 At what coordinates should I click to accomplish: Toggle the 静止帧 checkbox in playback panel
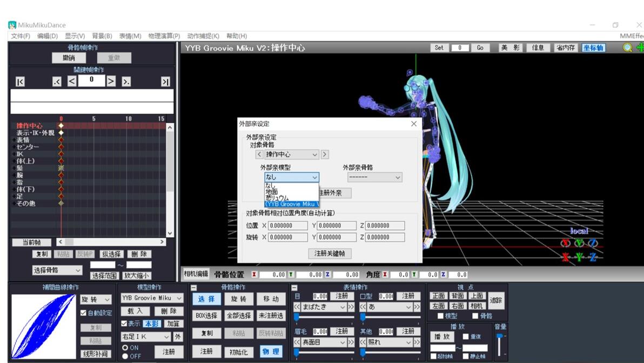pyautogui.click(x=466, y=357)
